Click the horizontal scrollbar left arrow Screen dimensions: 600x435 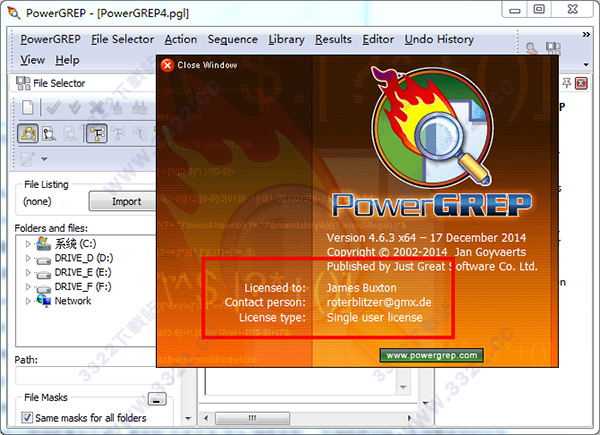pyautogui.click(x=206, y=418)
